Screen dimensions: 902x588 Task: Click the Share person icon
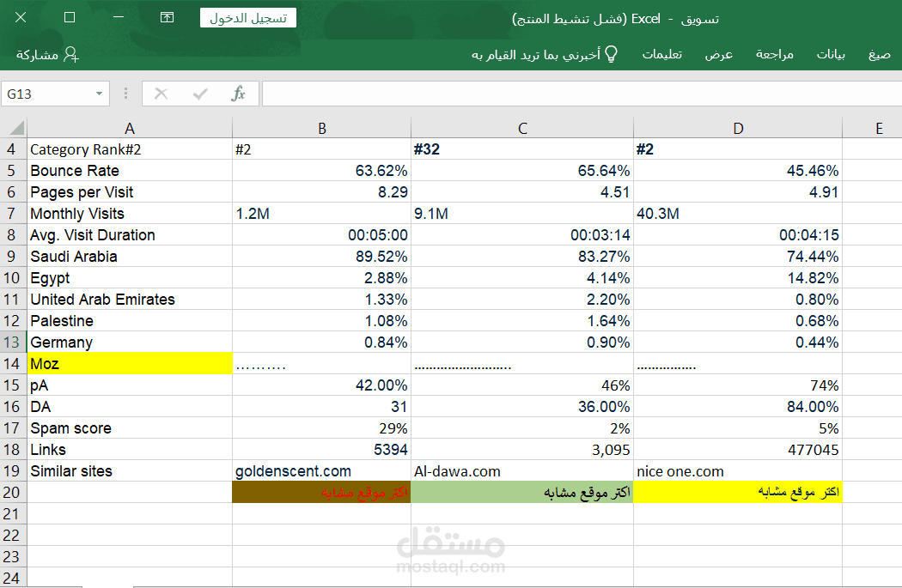coord(71,55)
